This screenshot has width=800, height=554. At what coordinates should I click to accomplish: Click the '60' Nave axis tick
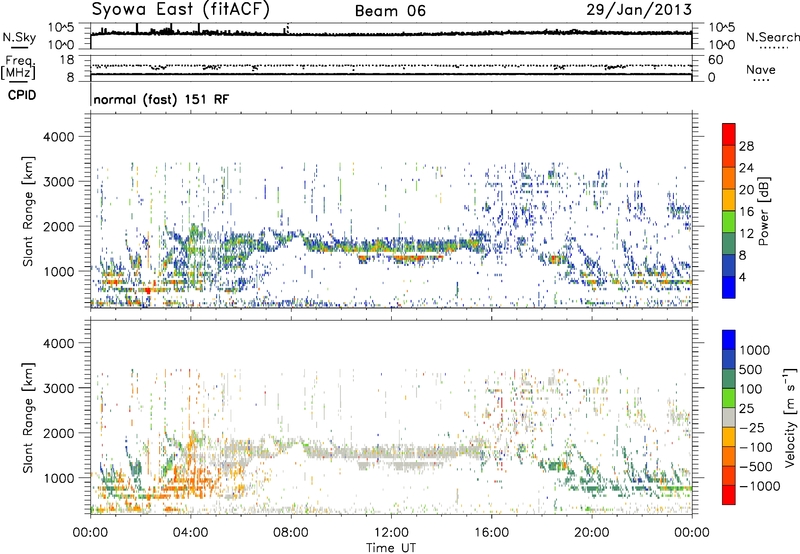coord(715,60)
